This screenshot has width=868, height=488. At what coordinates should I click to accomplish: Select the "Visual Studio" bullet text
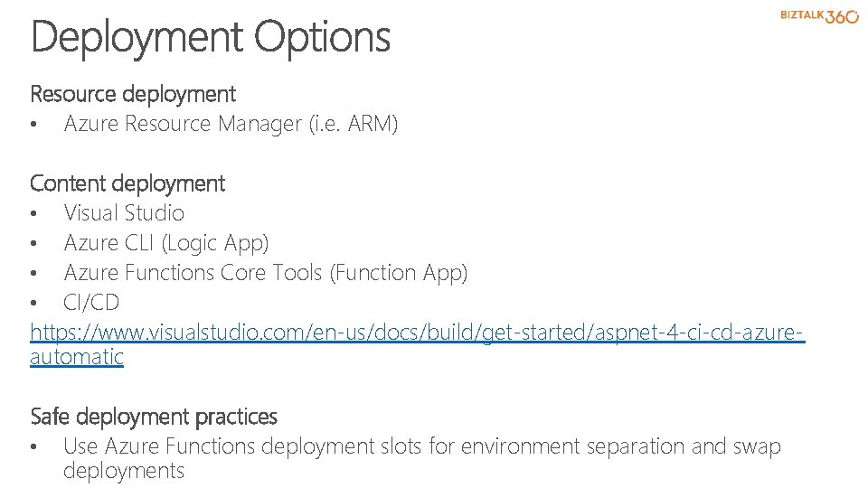click(x=124, y=213)
